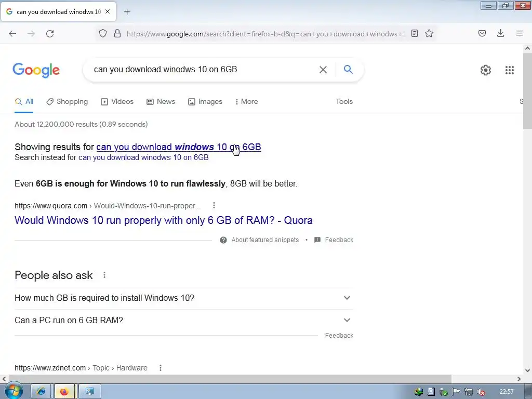532x399 pixels.
Task: Open corrected 'can you download windows 10 on 6GB' link
Action: pos(179,147)
